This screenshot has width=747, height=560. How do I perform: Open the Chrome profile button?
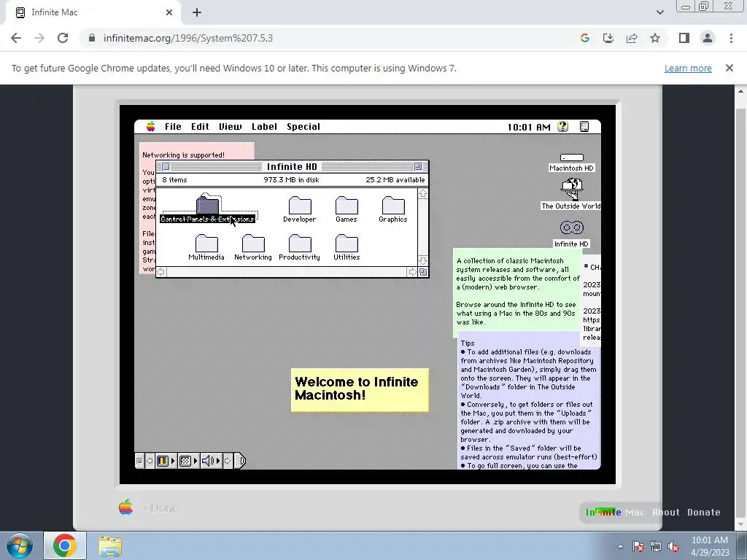pyautogui.click(x=708, y=38)
